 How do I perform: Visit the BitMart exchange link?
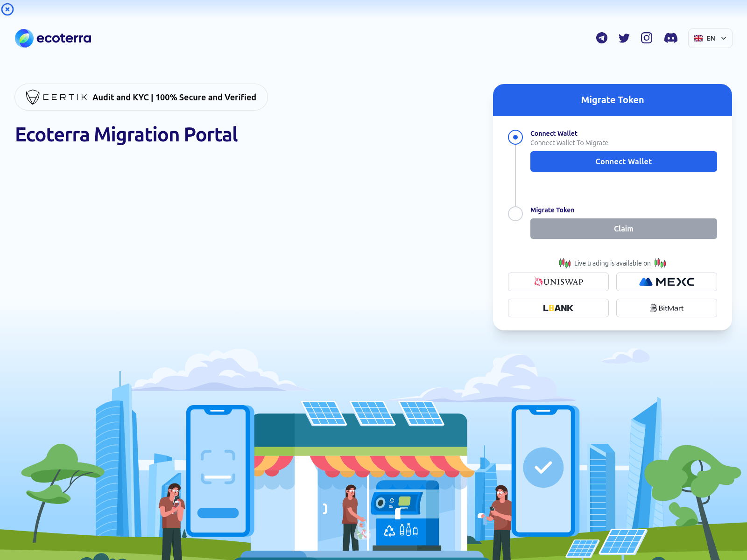tap(666, 308)
